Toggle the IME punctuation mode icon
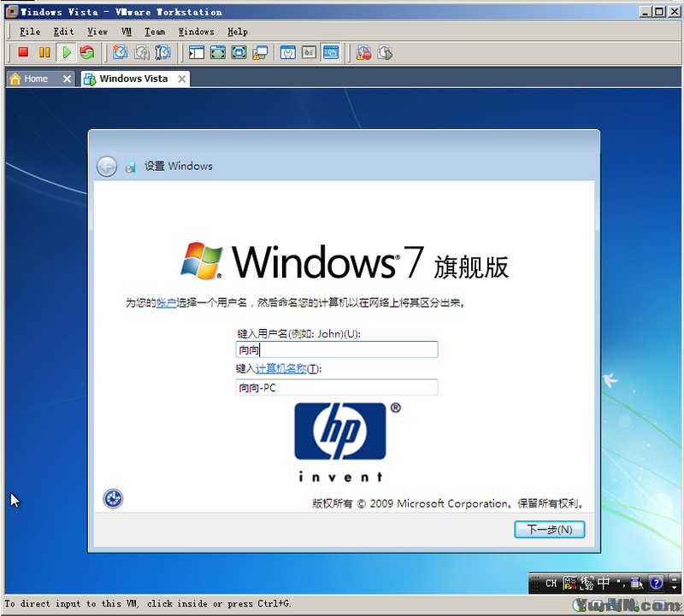The height and width of the screenshot is (616, 684). (621, 583)
